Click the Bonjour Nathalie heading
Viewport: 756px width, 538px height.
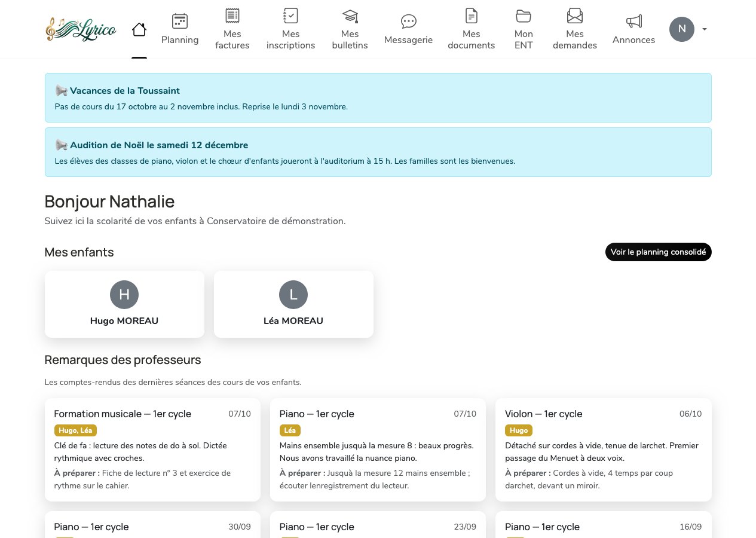point(109,201)
